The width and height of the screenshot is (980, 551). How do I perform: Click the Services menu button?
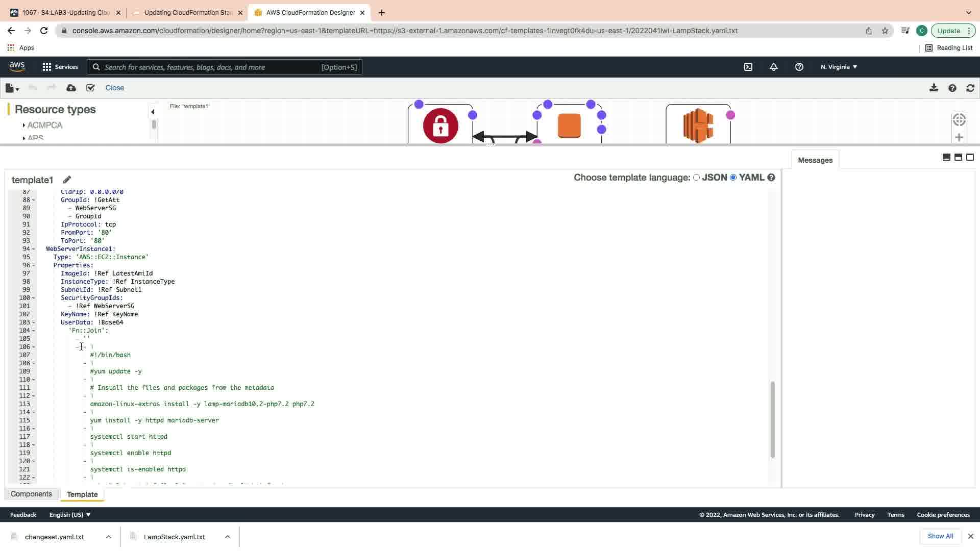click(x=60, y=67)
